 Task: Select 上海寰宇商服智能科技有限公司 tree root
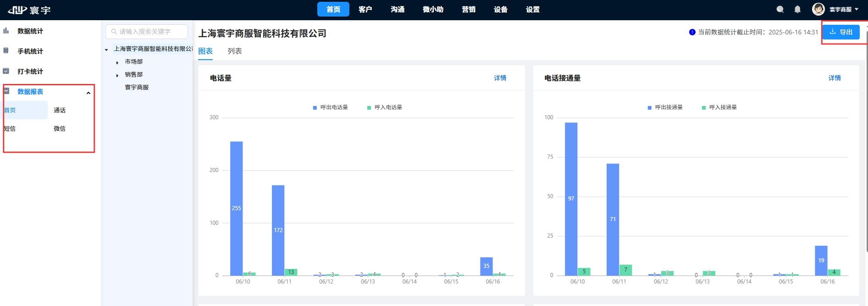(x=153, y=49)
